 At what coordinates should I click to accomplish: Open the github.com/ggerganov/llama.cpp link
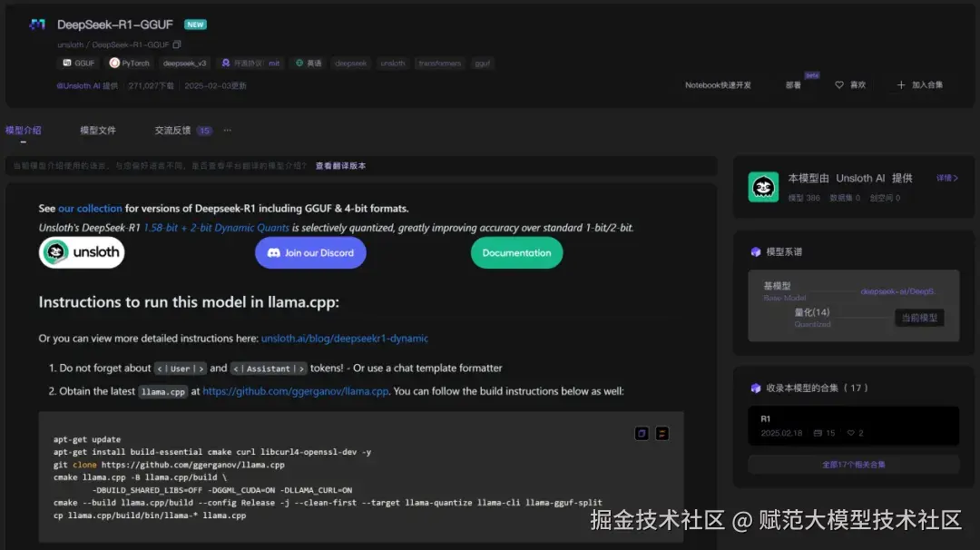pyautogui.click(x=296, y=390)
